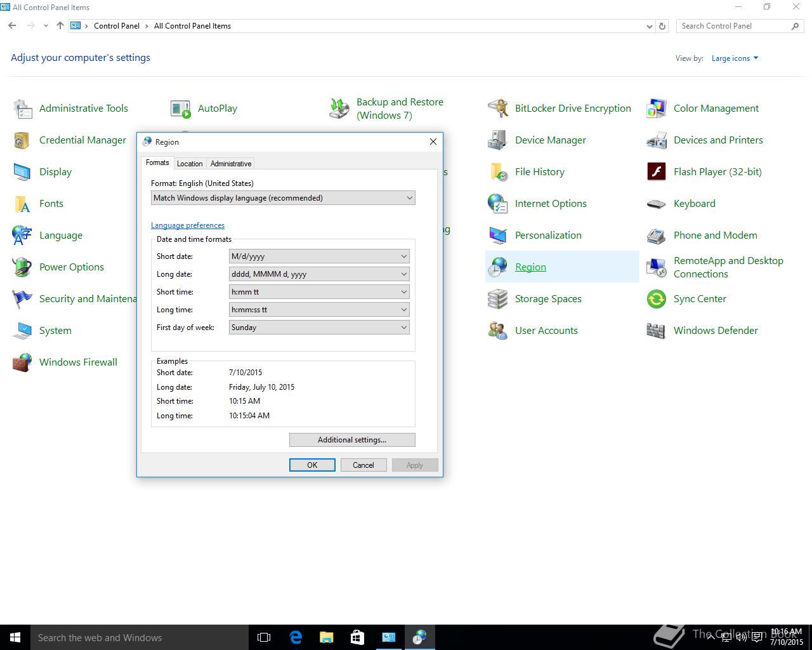Image resolution: width=812 pixels, height=650 pixels.
Task: Click the Language preferences link
Action: click(x=188, y=225)
